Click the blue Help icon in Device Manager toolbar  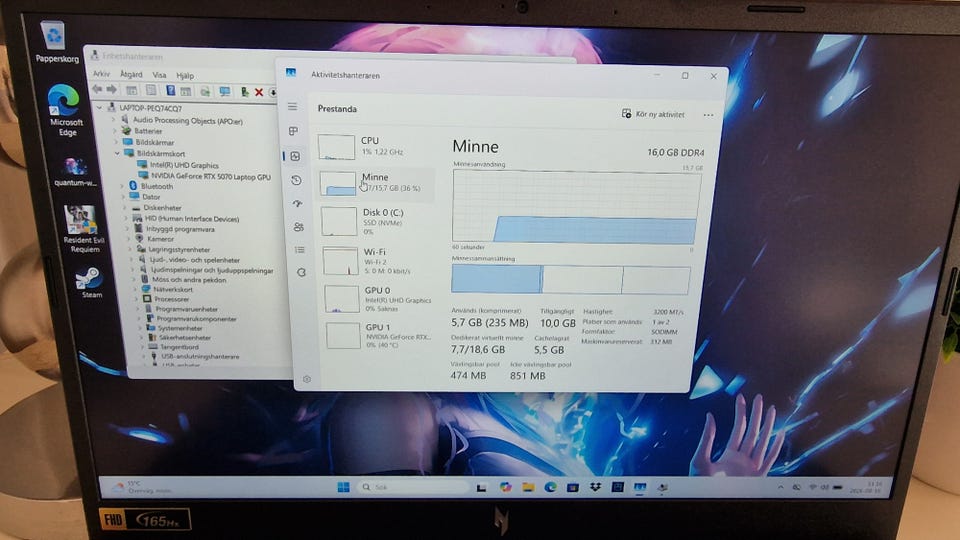170,91
